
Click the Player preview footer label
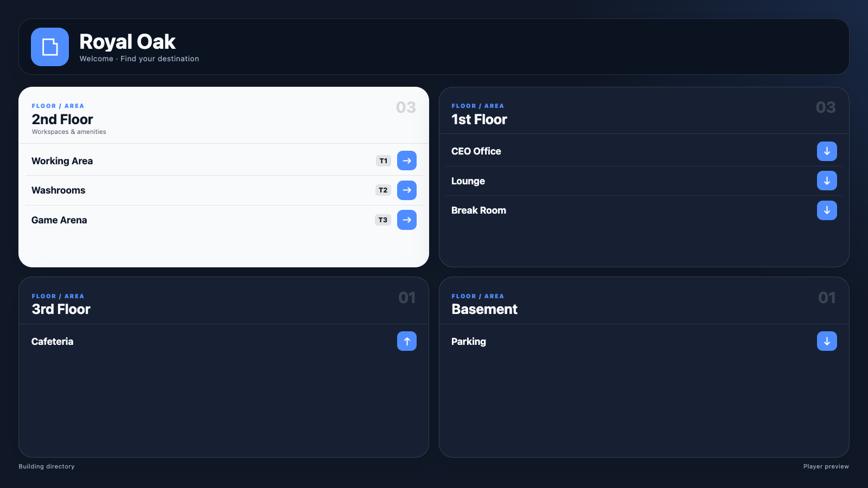click(826, 466)
